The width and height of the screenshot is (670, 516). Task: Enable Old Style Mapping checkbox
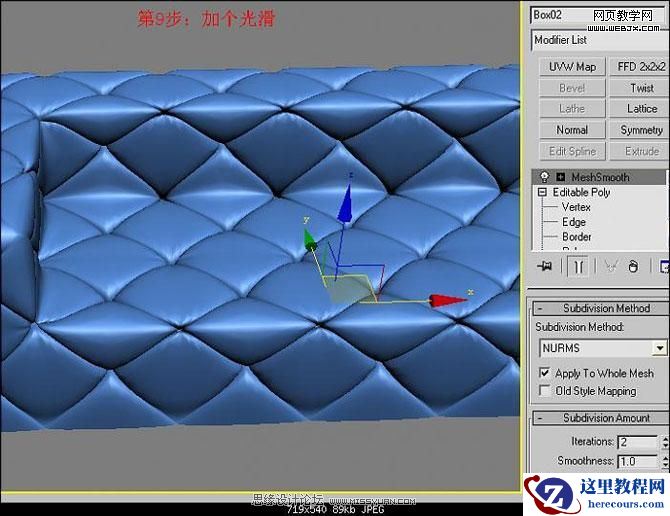coord(544,390)
